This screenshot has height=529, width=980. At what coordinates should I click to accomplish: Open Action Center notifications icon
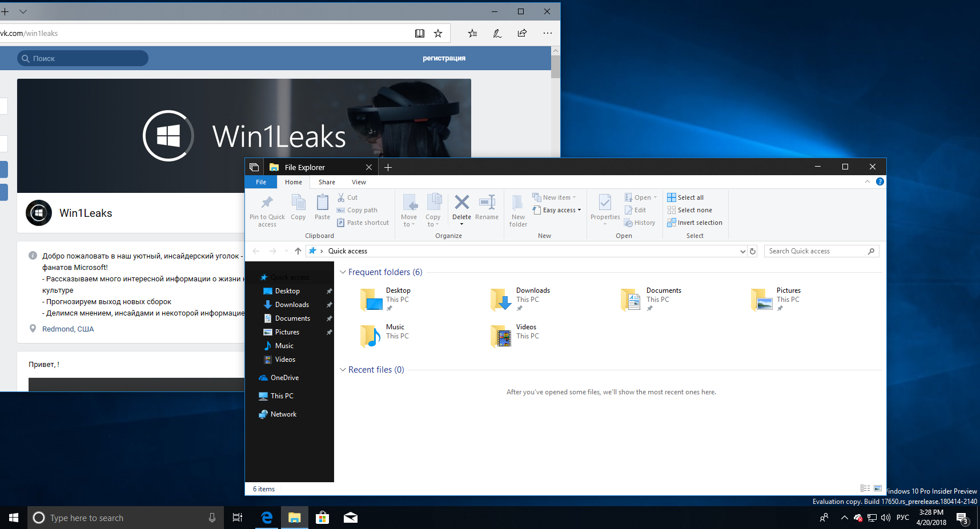(962, 518)
